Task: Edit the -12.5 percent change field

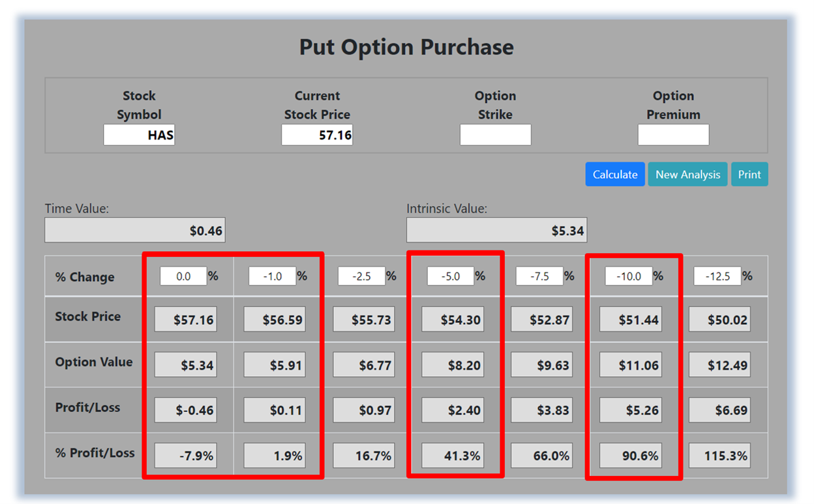Action: 717,276
